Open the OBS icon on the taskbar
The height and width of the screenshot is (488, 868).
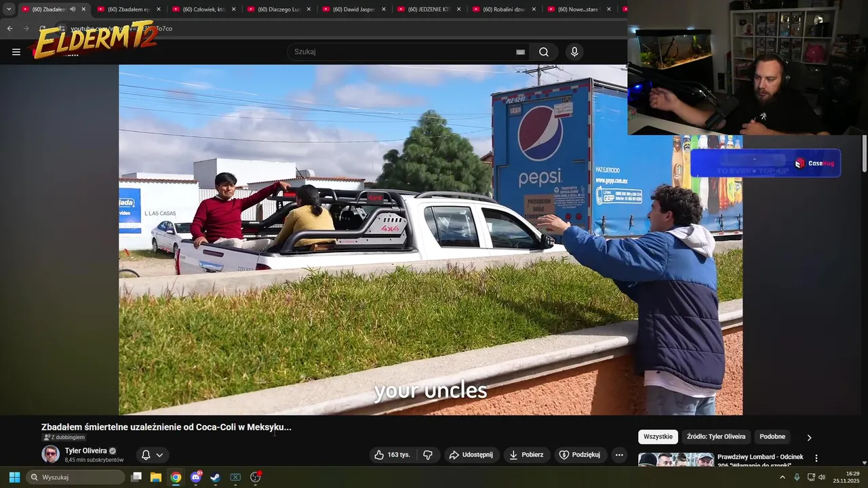(256, 477)
